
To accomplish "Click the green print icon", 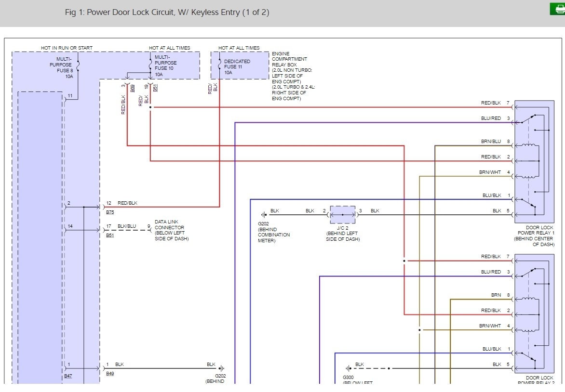I will click(x=557, y=9).
